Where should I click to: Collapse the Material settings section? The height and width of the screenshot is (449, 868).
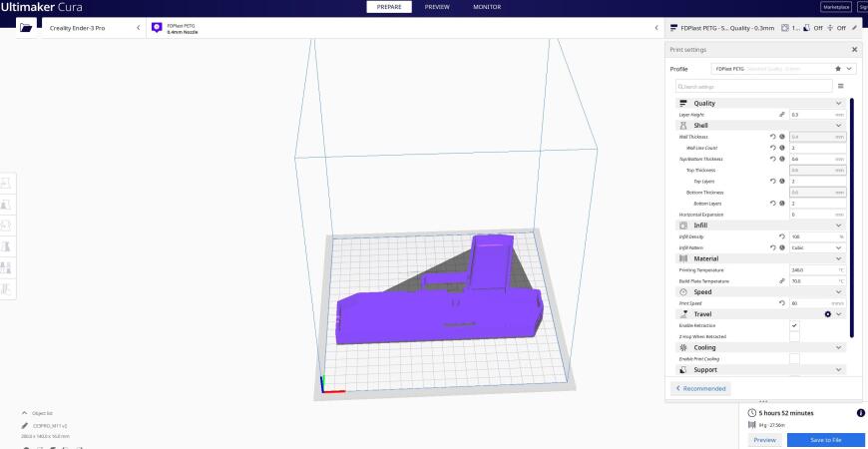click(761, 258)
